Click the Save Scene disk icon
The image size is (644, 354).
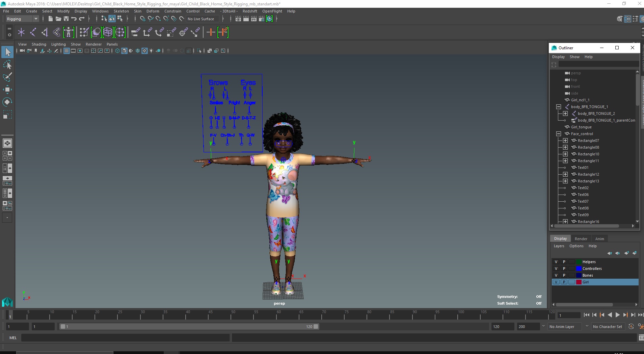coord(66,19)
